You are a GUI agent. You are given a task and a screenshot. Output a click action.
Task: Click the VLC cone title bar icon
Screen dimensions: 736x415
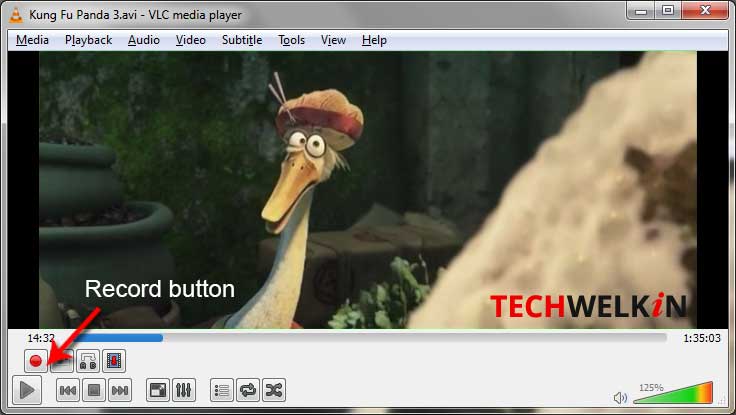pos(15,15)
